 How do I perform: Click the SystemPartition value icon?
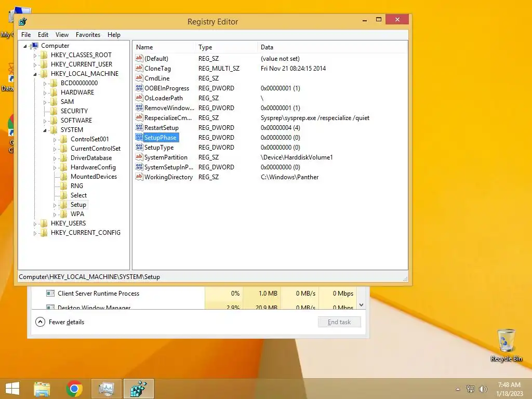[139, 157]
